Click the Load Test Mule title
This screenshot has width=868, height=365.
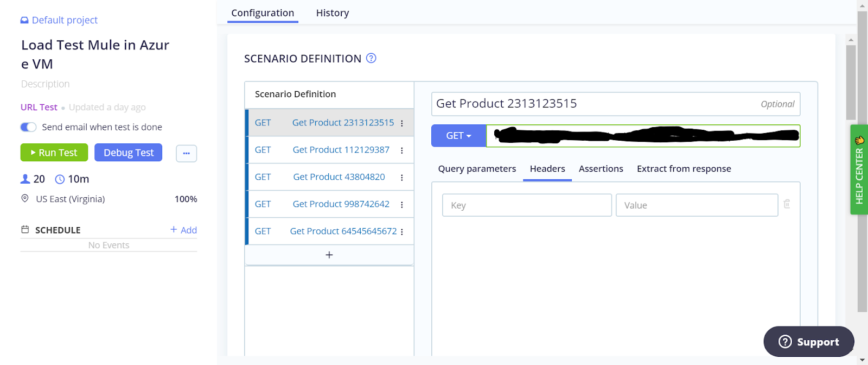pos(95,54)
